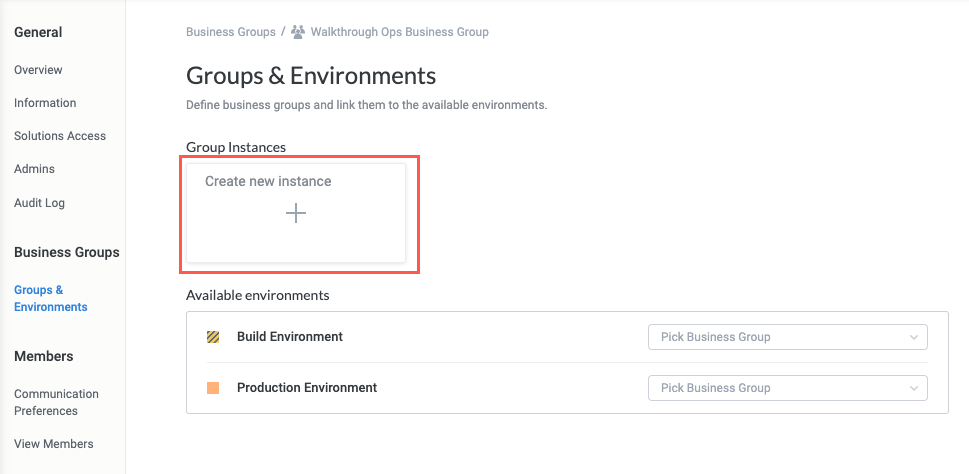Click the Create new instance card
969x474 pixels.
point(296,213)
